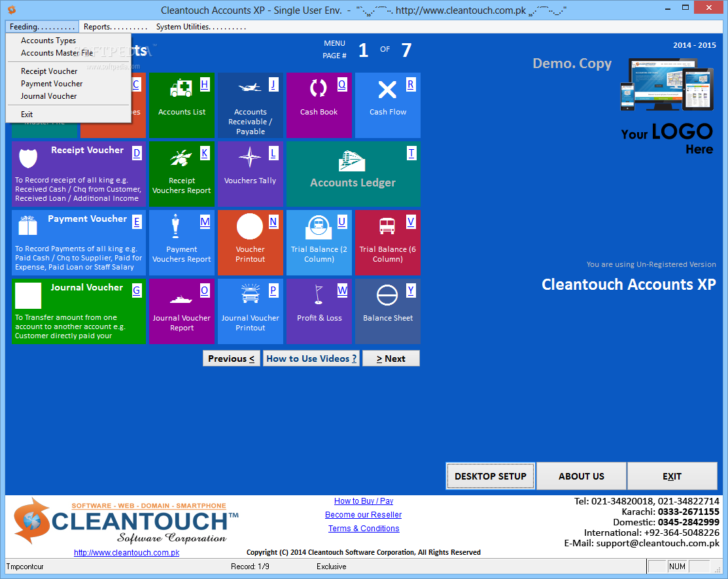Image resolution: width=728 pixels, height=579 pixels.
Task: Click the application icon in title bar
Action: (x=12, y=9)
